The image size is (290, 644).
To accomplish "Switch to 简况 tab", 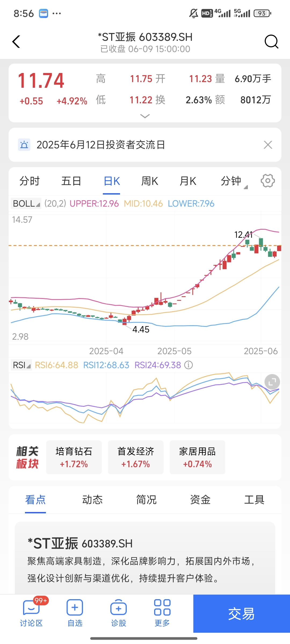I will (146, 500).
